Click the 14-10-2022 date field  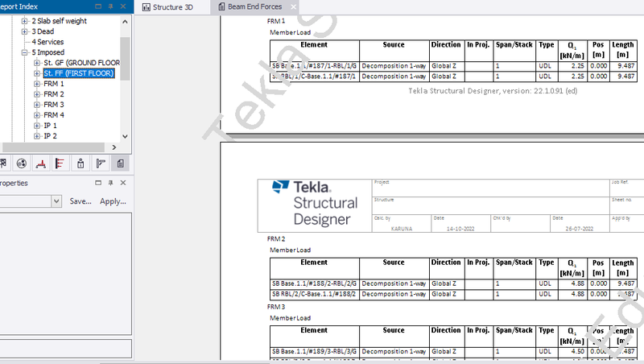460,229
